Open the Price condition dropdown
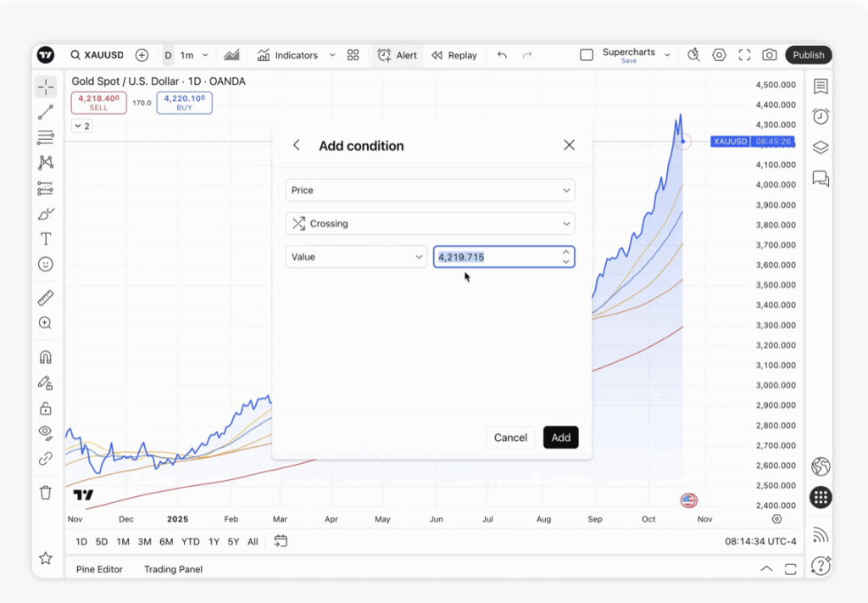Screen dimensions: 868x603 [430, 190]
